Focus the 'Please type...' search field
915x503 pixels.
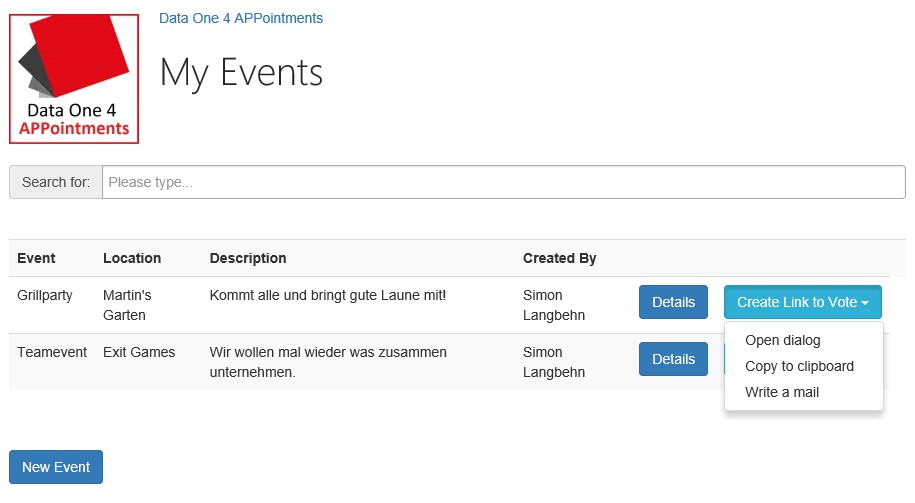[503, 182]
